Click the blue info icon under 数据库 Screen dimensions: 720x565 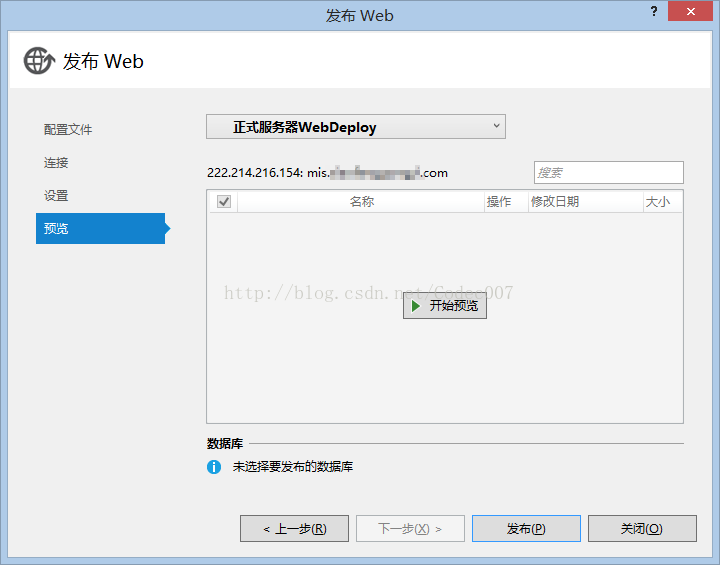click(x=214, y=467)
